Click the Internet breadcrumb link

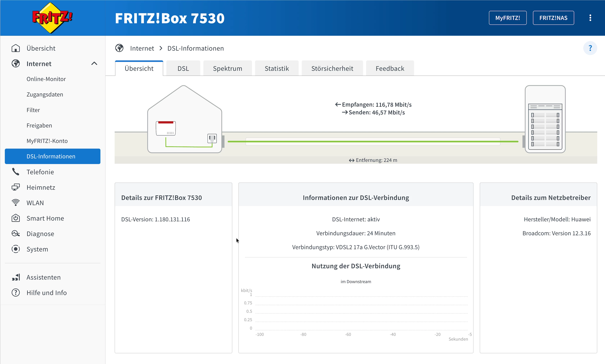pos(142,48)
